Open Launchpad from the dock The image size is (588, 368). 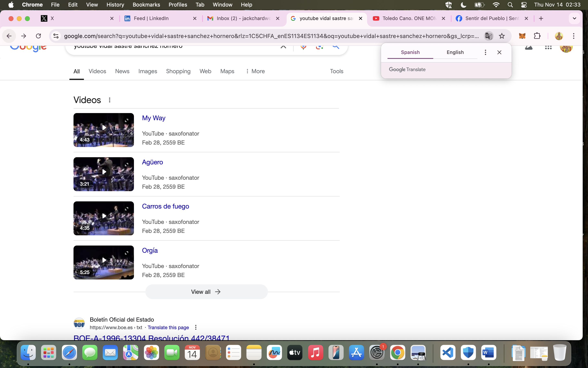pos(49,352)
